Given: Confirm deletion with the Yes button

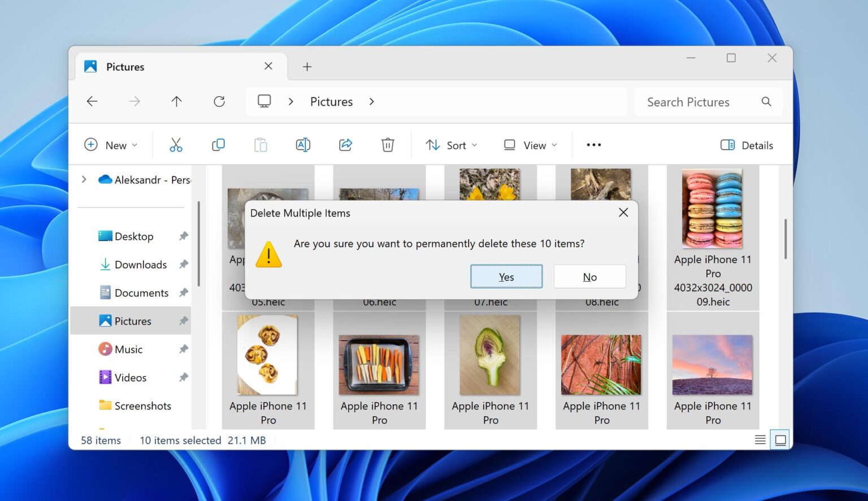Looking at the screenshot, I should tap(506, 277).
